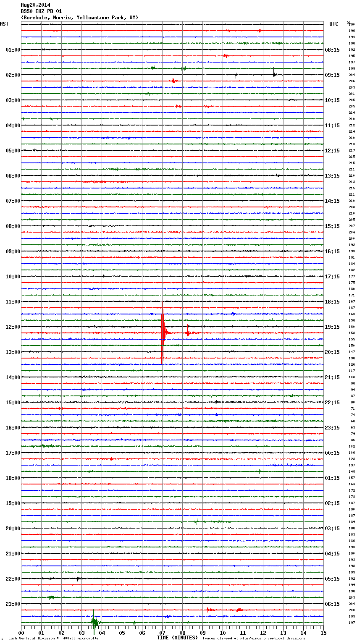Viewport: 357px width, 644px height.
Task: Select the 06:00 MST time label
Action: (13, 176)
